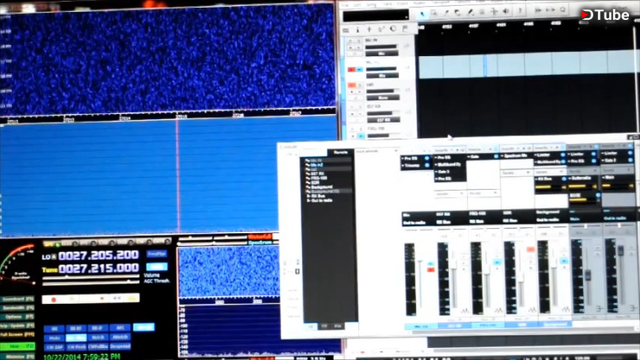Click the red record dot in SDR toolbar
640x360 pixels.
(x=53, y=300)
